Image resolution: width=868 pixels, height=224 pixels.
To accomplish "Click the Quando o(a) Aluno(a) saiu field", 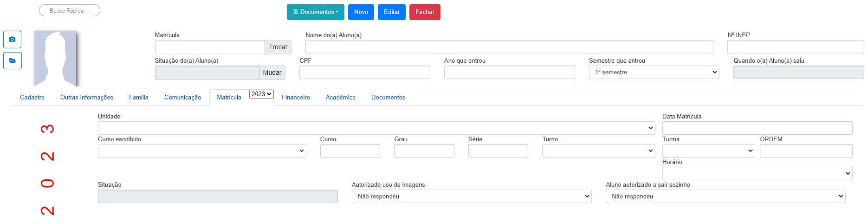I will pyautogui.click(x=799, y=72).
